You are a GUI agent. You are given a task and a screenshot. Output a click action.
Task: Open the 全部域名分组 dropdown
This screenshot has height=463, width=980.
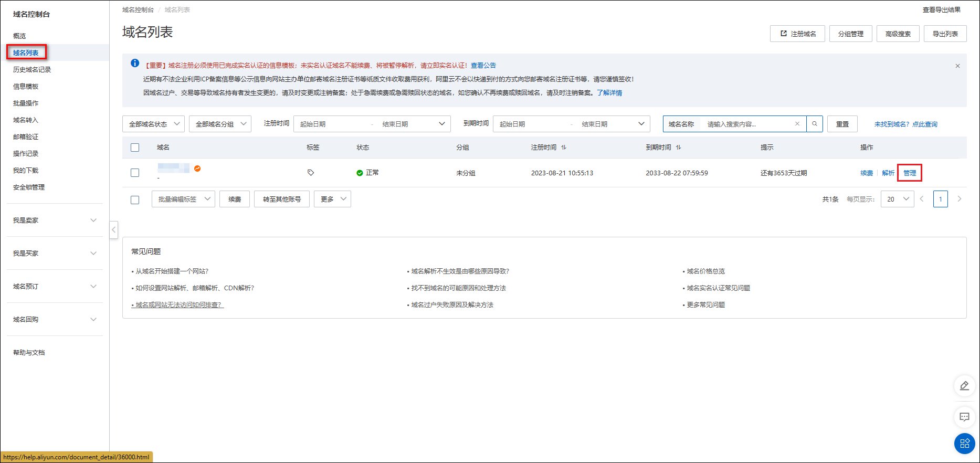[x=220, y=124]
